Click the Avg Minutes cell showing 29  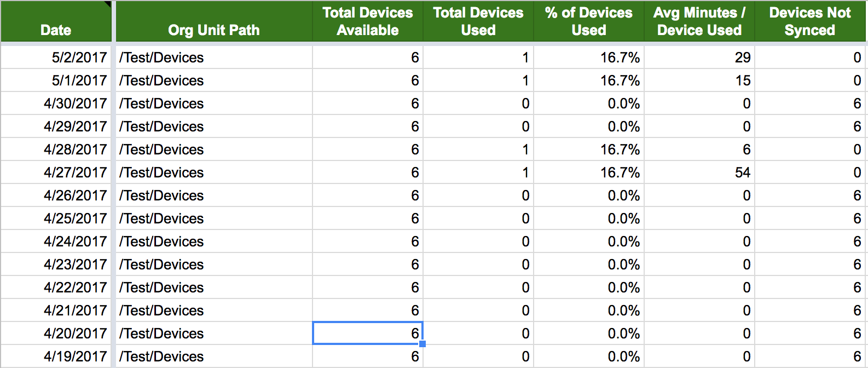click(x=699, y=58)
